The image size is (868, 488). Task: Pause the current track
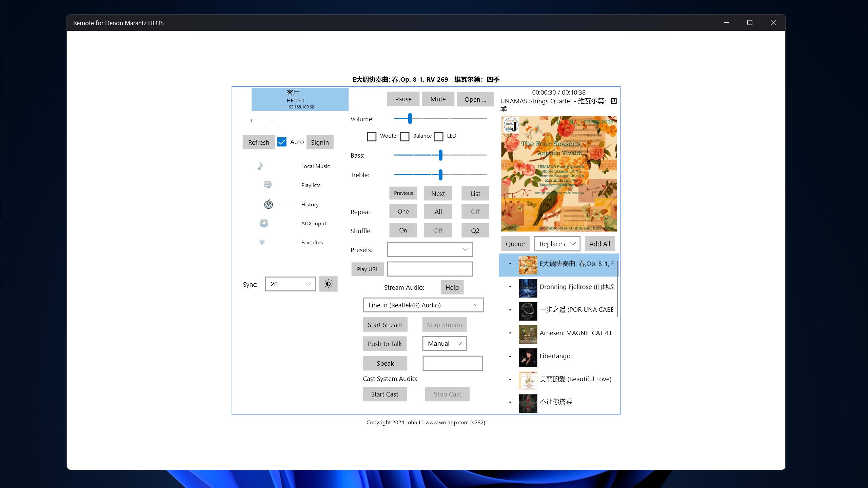403,99
